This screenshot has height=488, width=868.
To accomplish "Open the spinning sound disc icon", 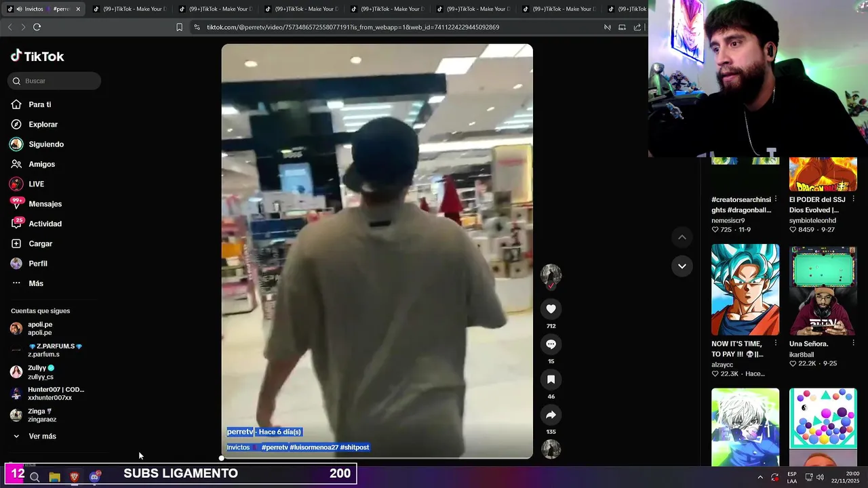I will [551, 449].
